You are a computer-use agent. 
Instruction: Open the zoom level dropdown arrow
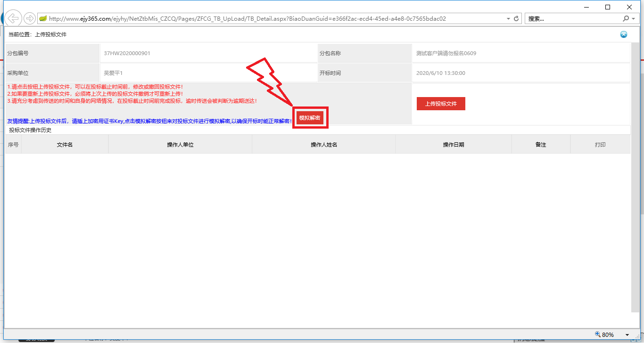627,335
